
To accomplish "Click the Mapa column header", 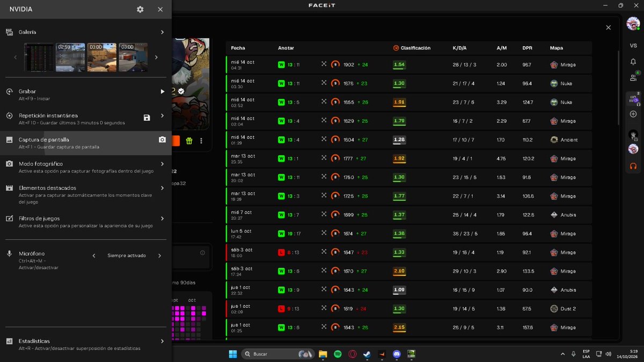I will point(557,48).
